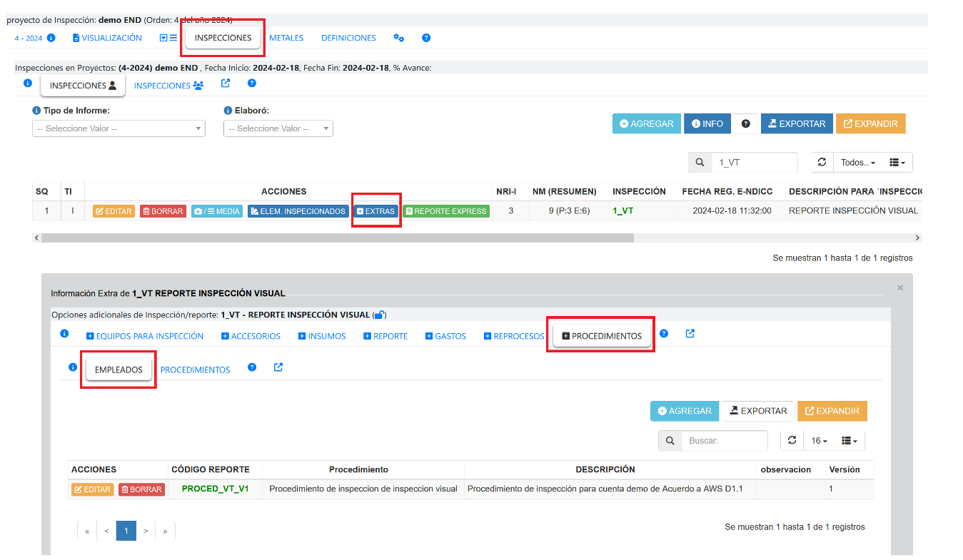The width and height of the screenshot is (963, 560).
Task: Click the external link icon next to PROCEDIMIENTOS tab
Action: (x=690, y=333)
